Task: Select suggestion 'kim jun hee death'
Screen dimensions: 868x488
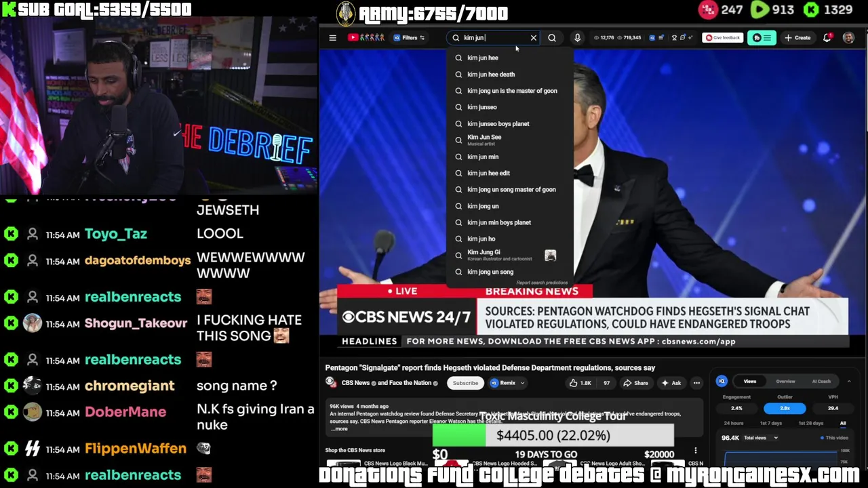Action: point(510,75)
